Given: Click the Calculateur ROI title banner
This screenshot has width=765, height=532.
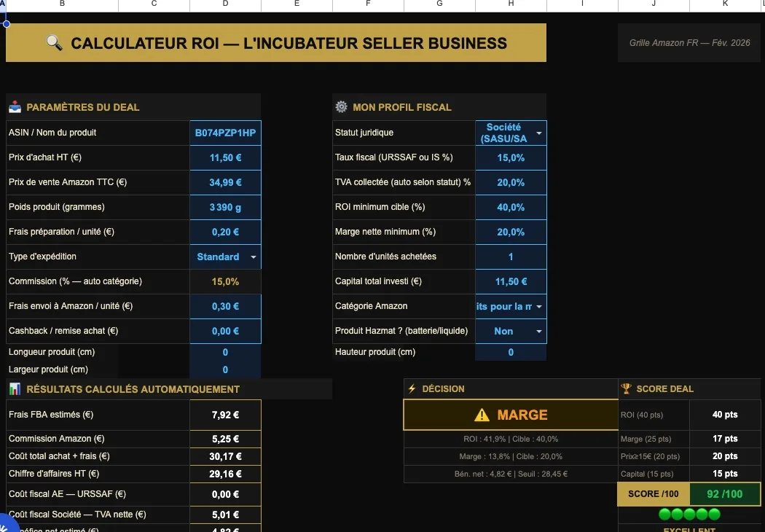Looking at the screenshot, I should pos(276,43).
